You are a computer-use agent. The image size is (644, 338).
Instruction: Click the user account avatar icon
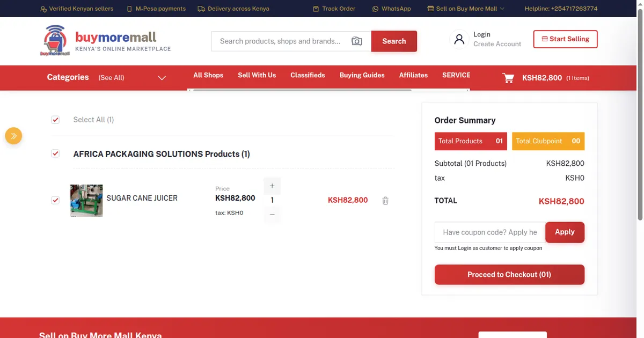(459, 39)
